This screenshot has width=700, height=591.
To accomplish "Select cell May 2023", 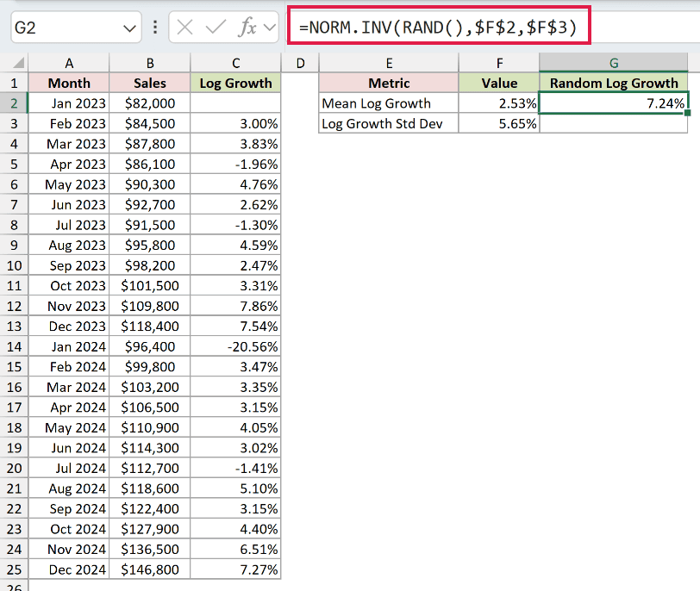I will click(x=69, y=184).
